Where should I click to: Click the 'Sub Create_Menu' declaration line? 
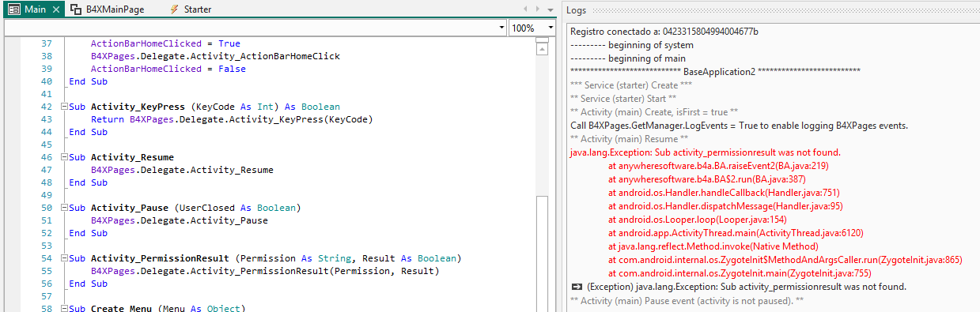pos(157,308)
